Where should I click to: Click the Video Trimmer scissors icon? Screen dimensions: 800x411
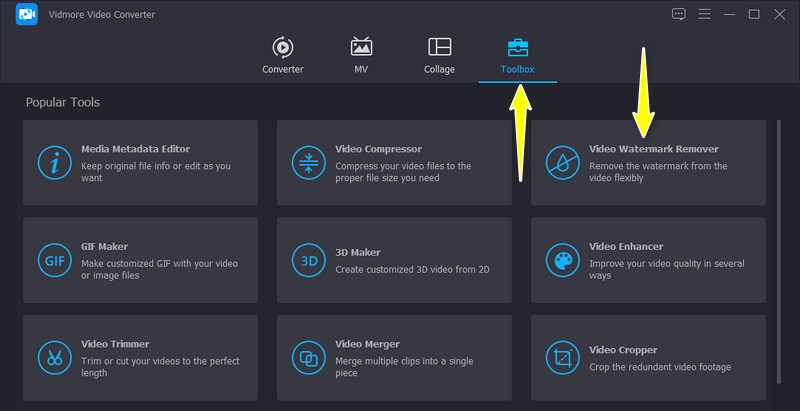tap(52, 358)
